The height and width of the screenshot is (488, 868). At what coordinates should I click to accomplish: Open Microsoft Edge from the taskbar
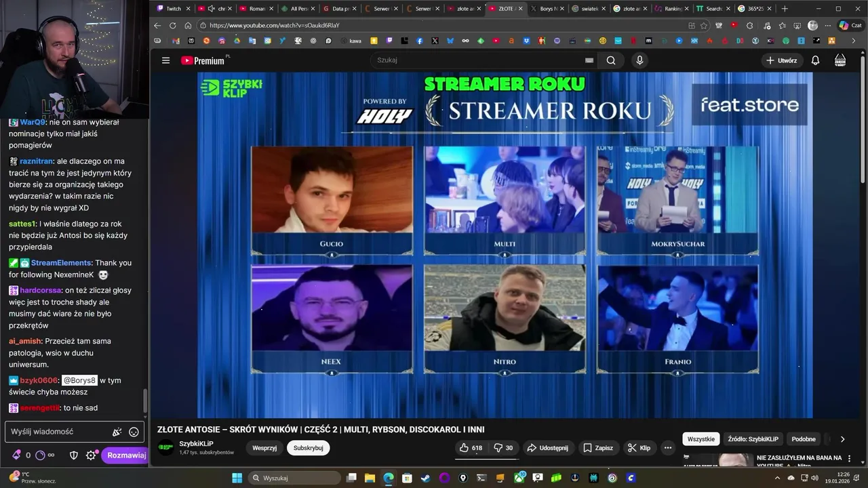388,478
